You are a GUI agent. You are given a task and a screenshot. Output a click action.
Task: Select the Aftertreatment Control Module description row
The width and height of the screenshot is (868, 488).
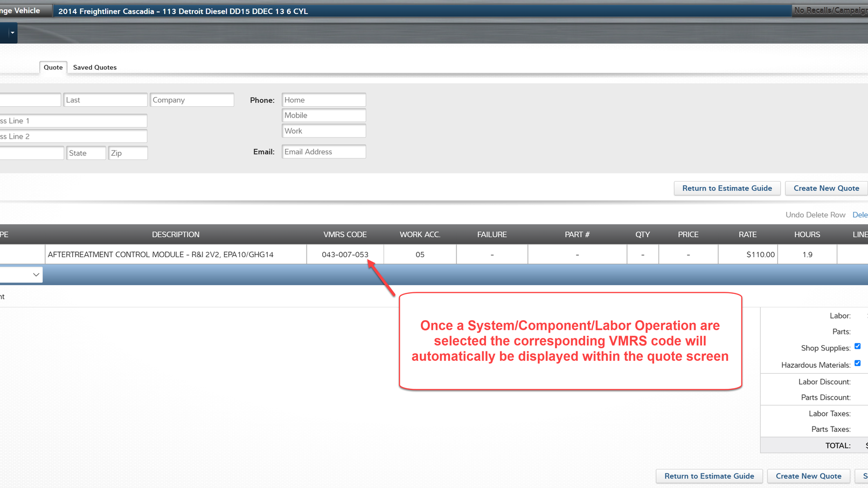click(x=176, y=254)
